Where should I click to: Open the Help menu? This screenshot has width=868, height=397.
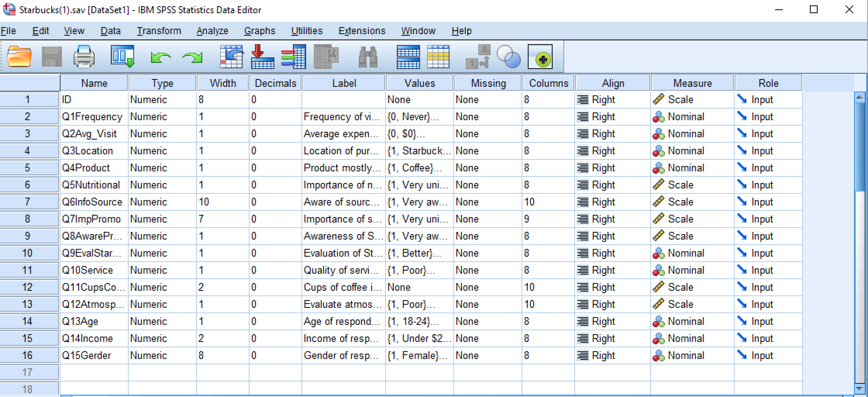tap(462, 31)
